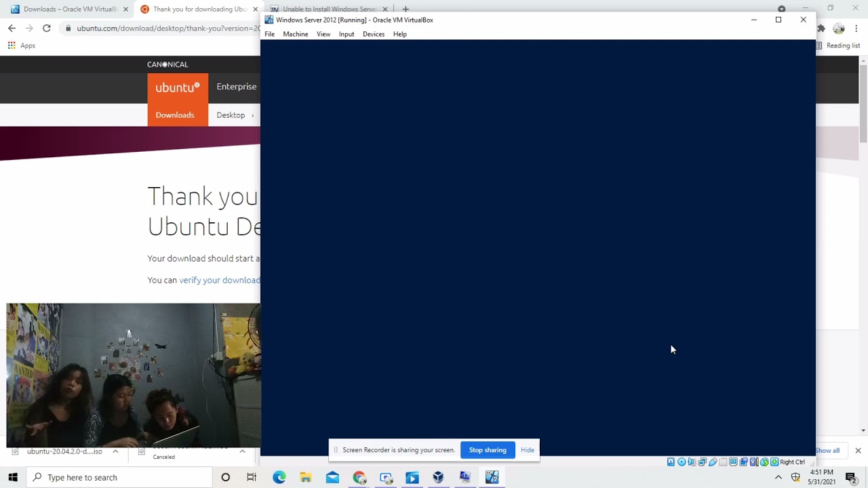Viewport: 868px width, 488px height.
Task: Switch to Google Chrome on taskbar
Action: (359, 477)
